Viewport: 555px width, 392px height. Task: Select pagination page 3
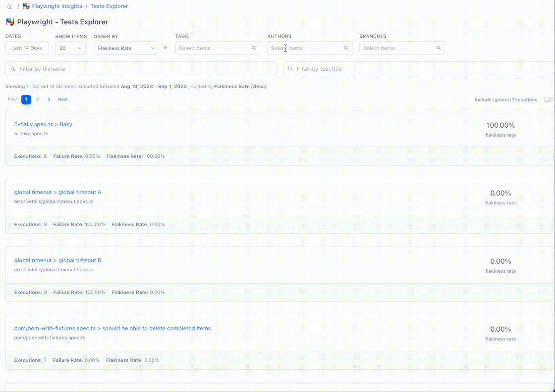49,99
